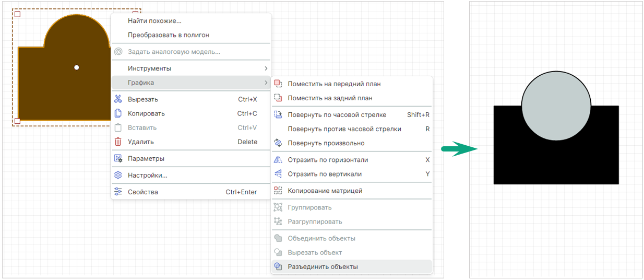Click the trash icon beside Удалить
644x280 pixels.
118,142
